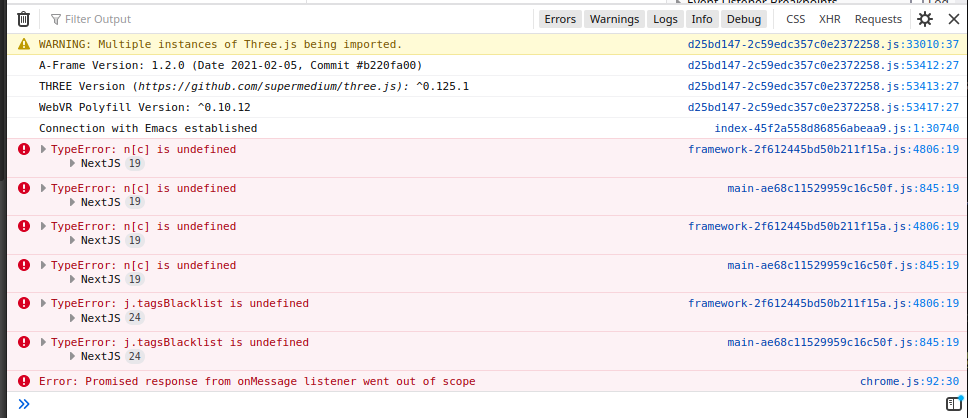Open source link d25bd147 line 53412:27
This screenshot has height=418, width=968.
824,65
